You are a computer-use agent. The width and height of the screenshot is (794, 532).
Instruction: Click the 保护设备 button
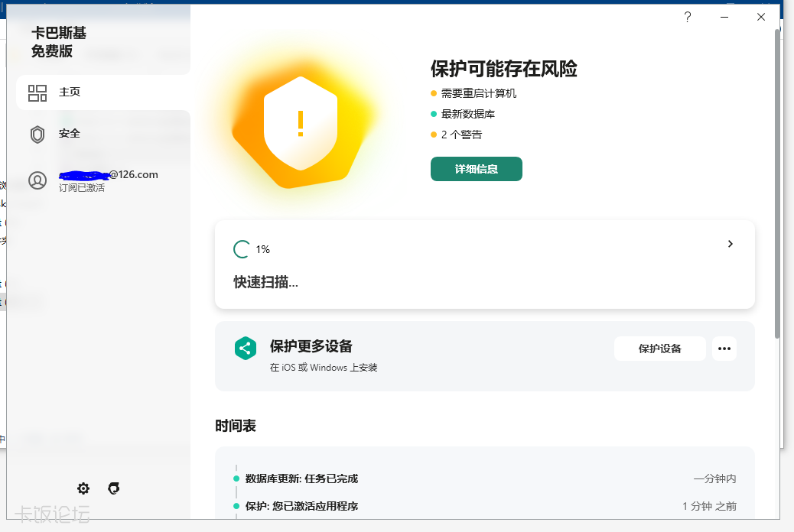pyautogui.click(x=660, y=349)
